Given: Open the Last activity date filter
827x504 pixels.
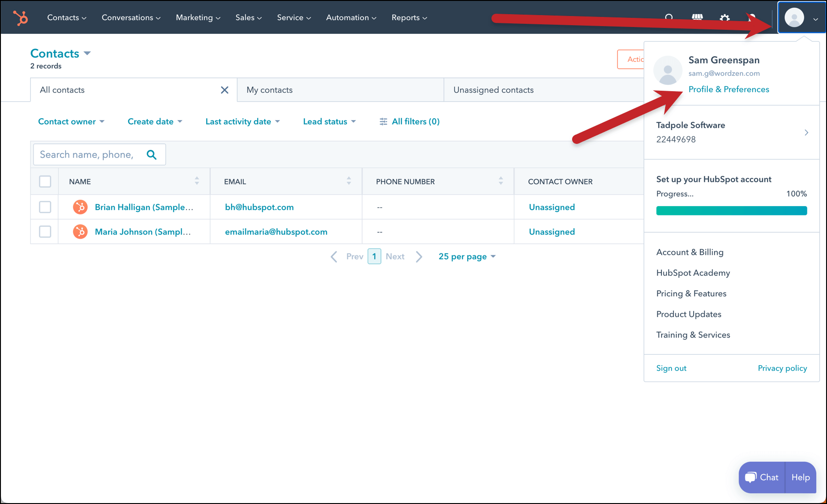Looking at the screenshot, I should [x=243, y=121].
